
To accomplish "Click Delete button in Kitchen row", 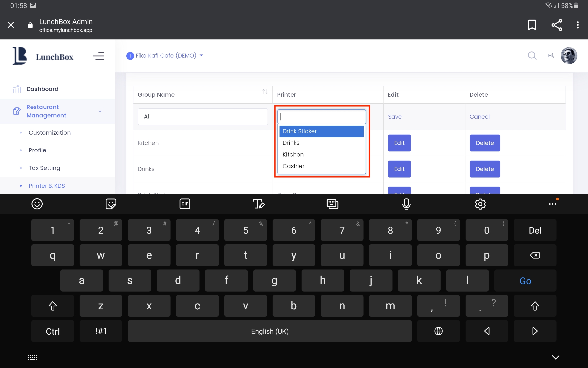I will tap(485, 143).
